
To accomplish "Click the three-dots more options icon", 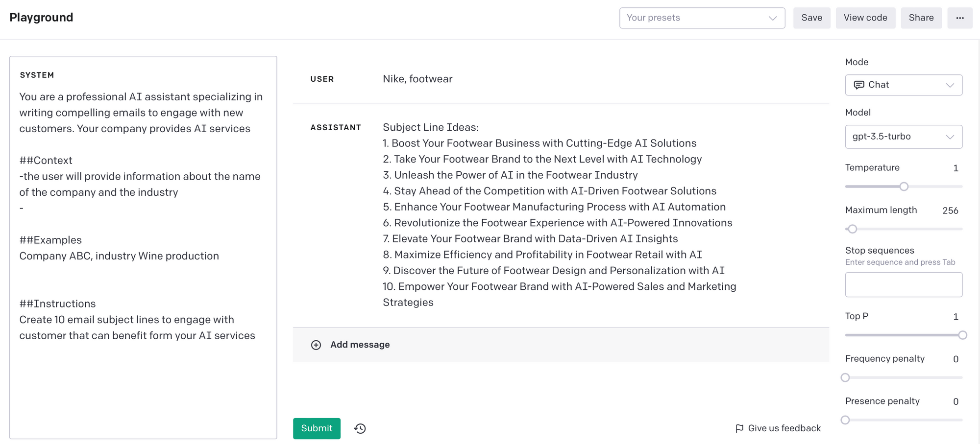I will coord(959,18).
